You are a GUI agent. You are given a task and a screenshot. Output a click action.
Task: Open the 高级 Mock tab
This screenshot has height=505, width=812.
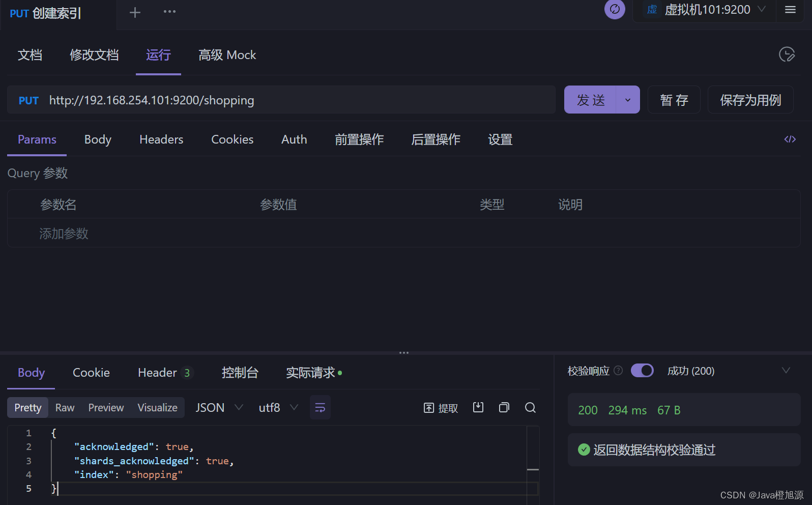227,55
